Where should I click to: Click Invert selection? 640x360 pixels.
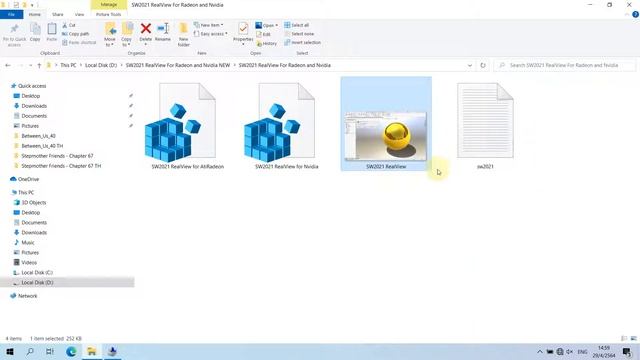(302, 42)
